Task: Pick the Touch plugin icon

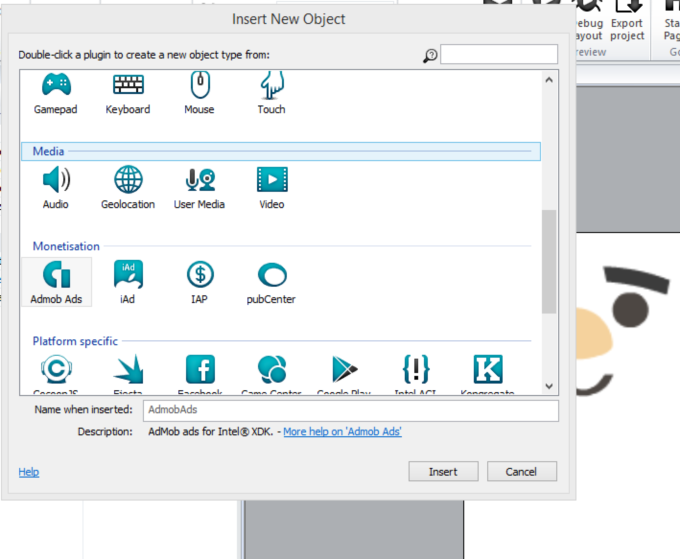Action: [272, 85]
